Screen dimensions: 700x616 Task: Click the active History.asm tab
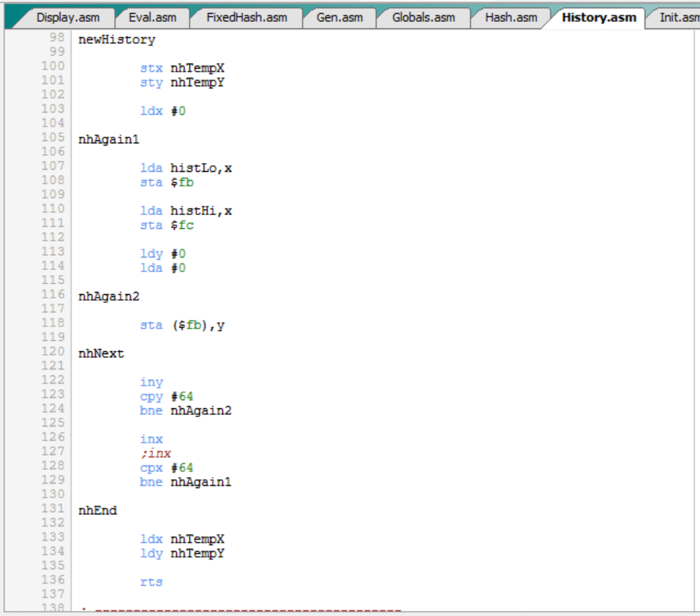(x=598, y=18)
